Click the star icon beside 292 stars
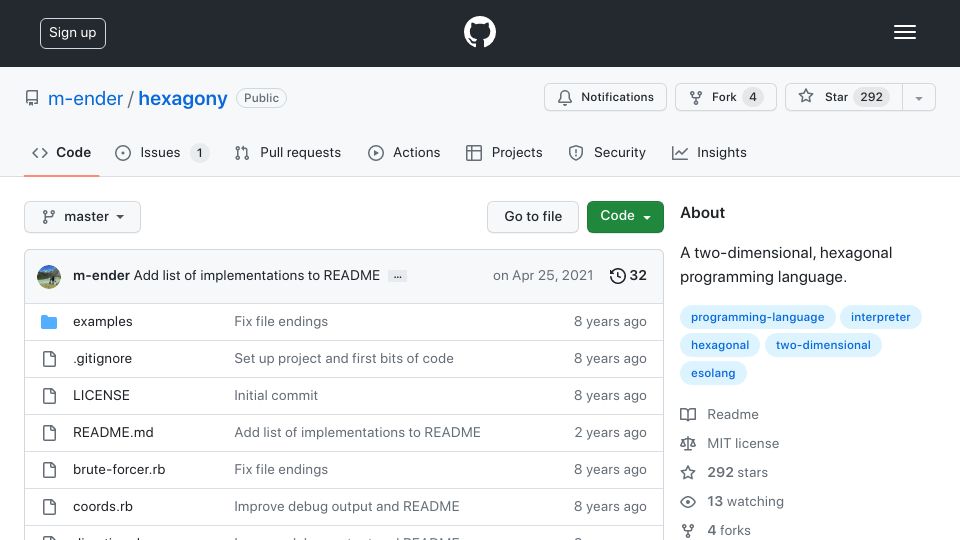 click(x=688, y=473)
